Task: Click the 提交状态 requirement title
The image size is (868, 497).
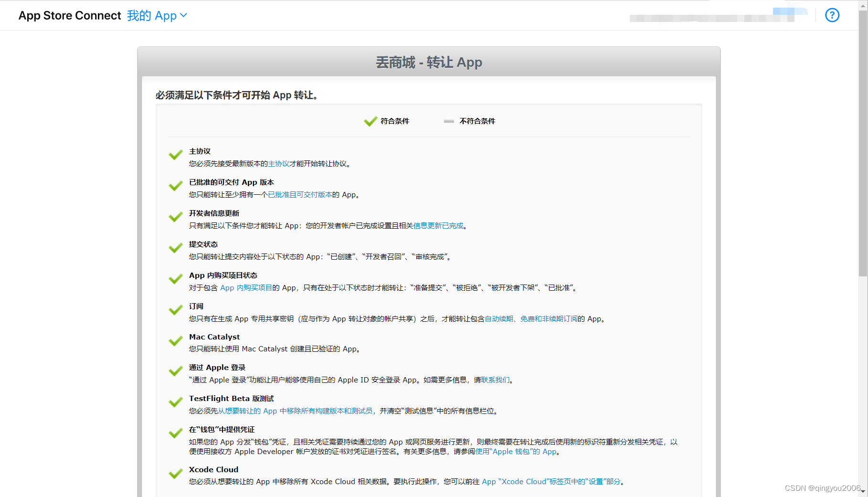Action: [203, 244]
